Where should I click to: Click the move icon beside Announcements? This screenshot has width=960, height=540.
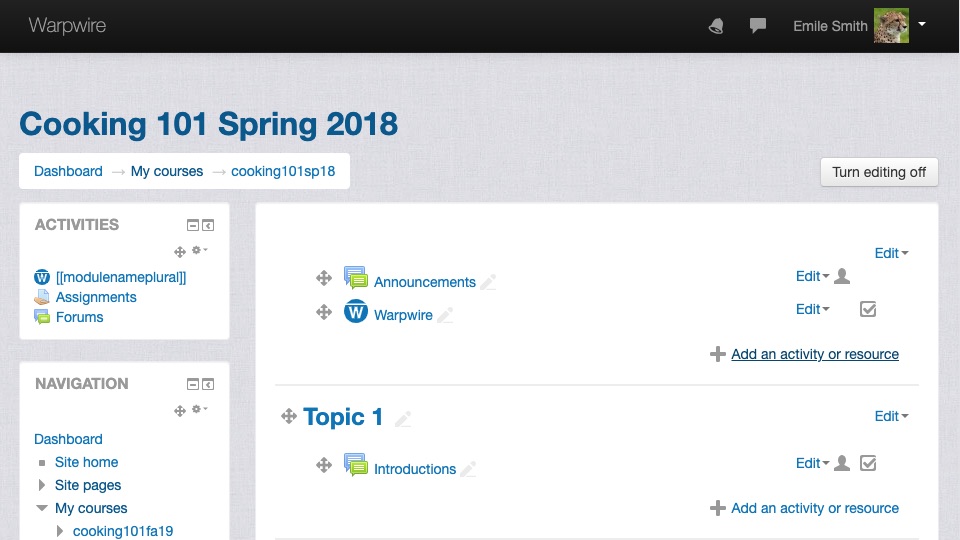[x=324, y=278]
